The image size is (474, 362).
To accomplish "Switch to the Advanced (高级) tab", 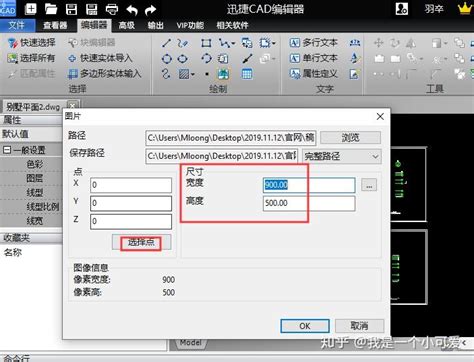I will pyautogui.click(x=127, y=25).
